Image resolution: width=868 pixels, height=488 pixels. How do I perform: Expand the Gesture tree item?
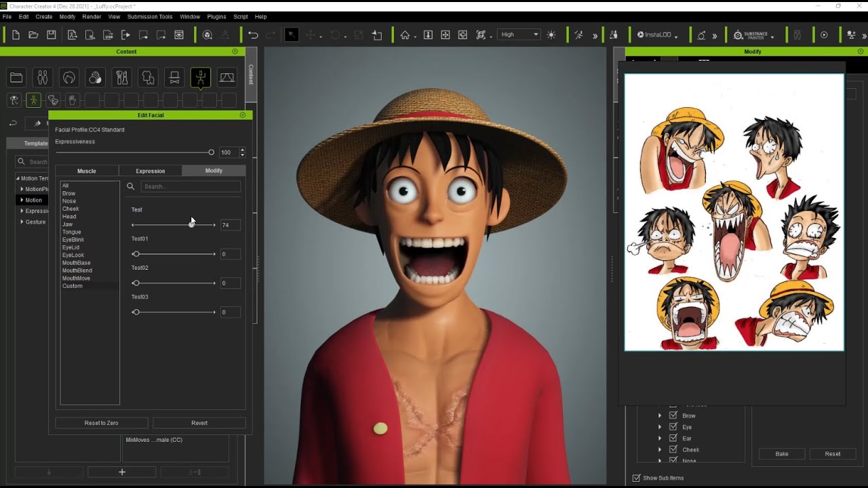coord(22,222)
